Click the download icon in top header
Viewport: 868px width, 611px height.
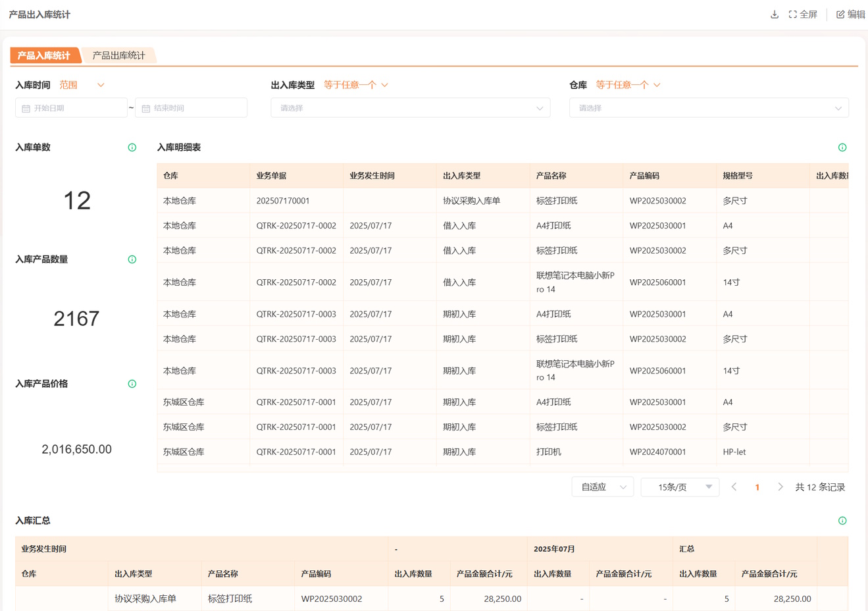pyautogui.click(x=775, y=14)
